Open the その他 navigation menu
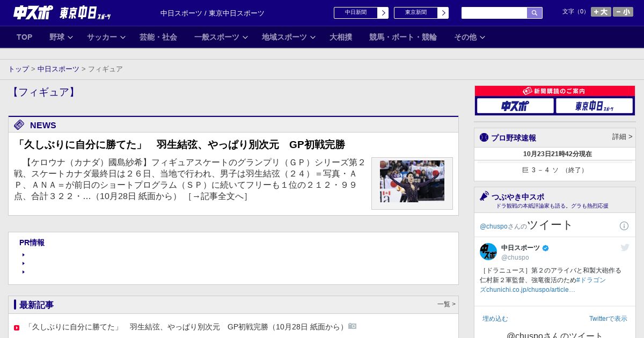 pos(465,37)
